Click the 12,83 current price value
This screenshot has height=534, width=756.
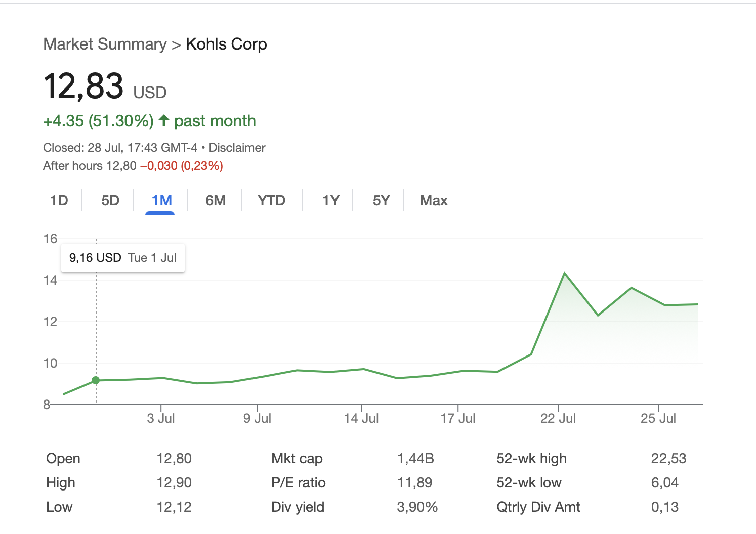(83, 86)
